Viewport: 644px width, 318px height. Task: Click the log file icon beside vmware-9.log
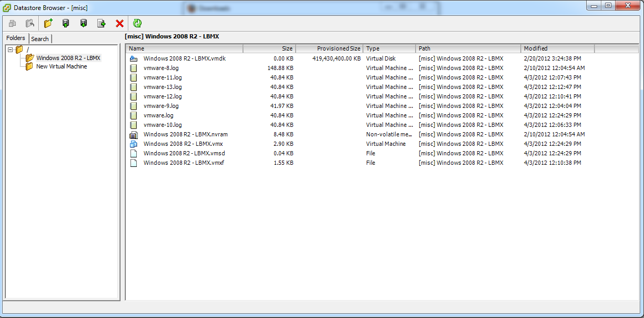(x=134, y=106)
